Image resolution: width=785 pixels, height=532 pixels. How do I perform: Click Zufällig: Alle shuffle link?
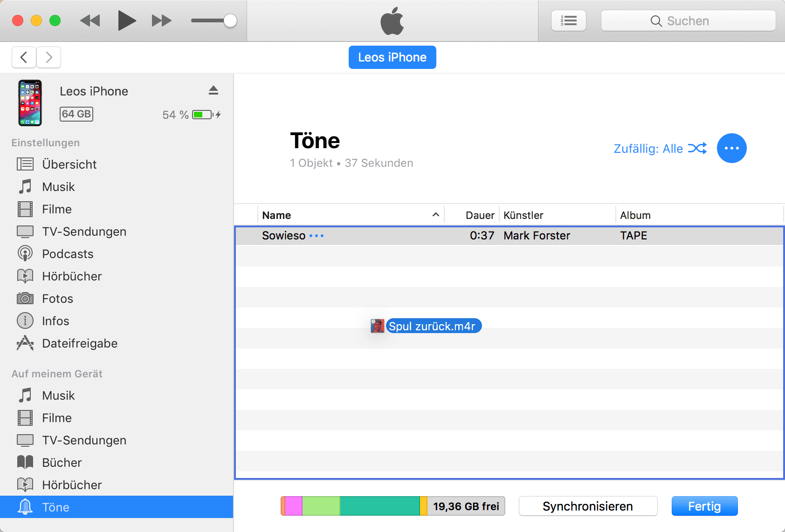click(660, 149)
